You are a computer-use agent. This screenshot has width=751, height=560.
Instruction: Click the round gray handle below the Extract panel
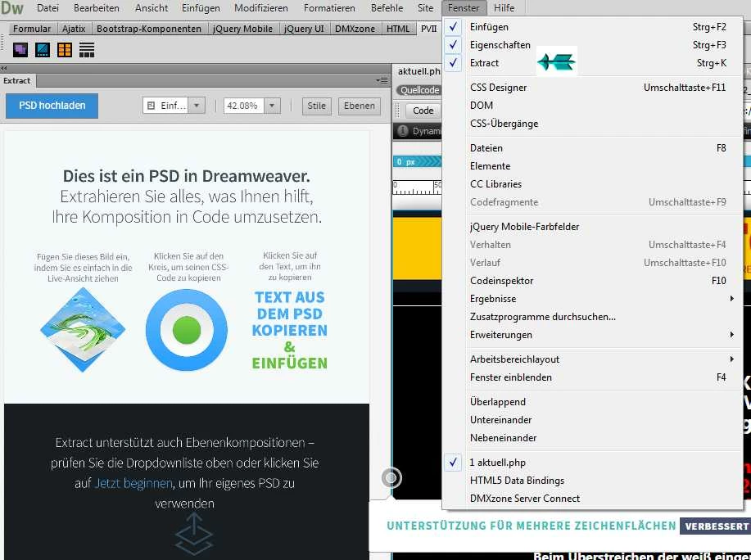pyautogui.click(x=391, y=477)
